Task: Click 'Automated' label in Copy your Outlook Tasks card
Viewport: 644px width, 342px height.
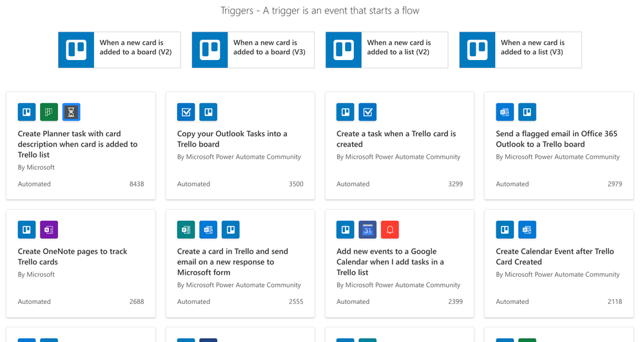Action: [x=193, y=184]
